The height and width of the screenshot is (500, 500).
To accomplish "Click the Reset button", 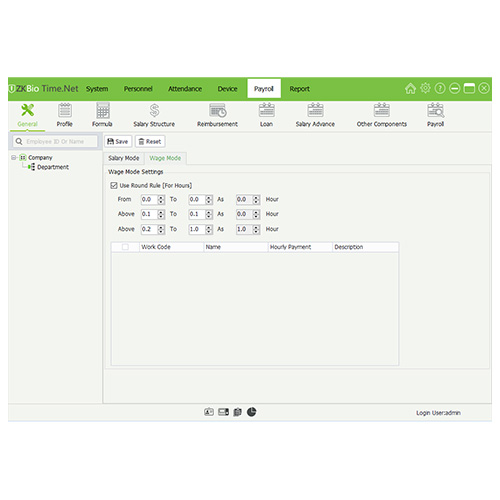I will [150, 141].
